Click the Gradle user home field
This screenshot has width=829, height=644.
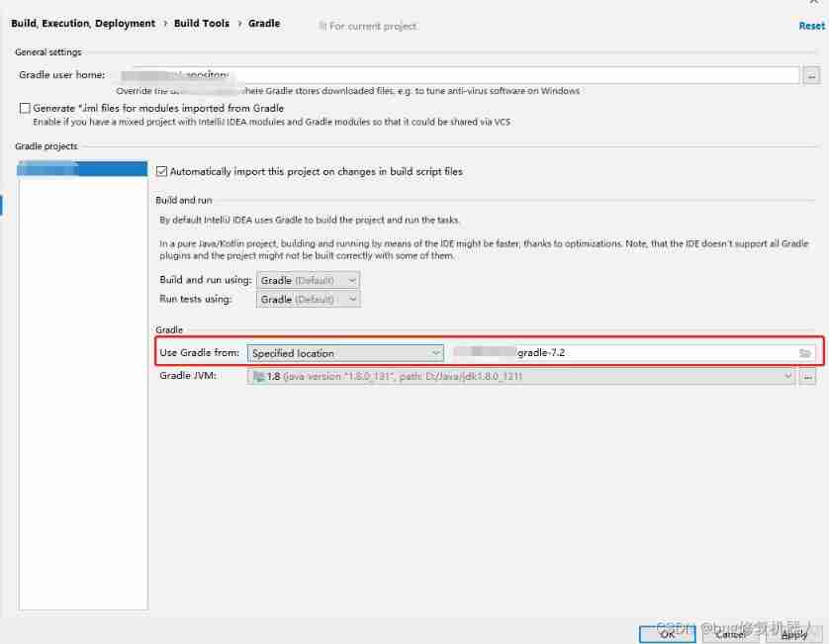(459, 75)
